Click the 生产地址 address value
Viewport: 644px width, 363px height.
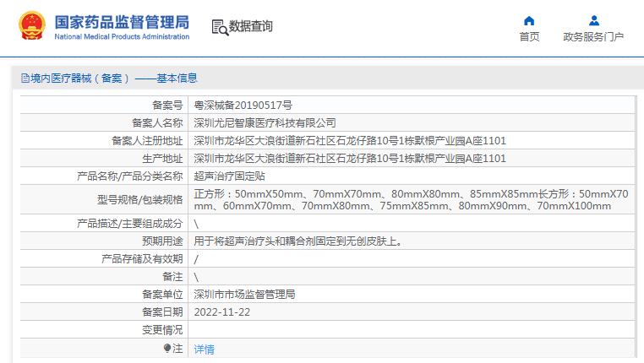(350, 159)
